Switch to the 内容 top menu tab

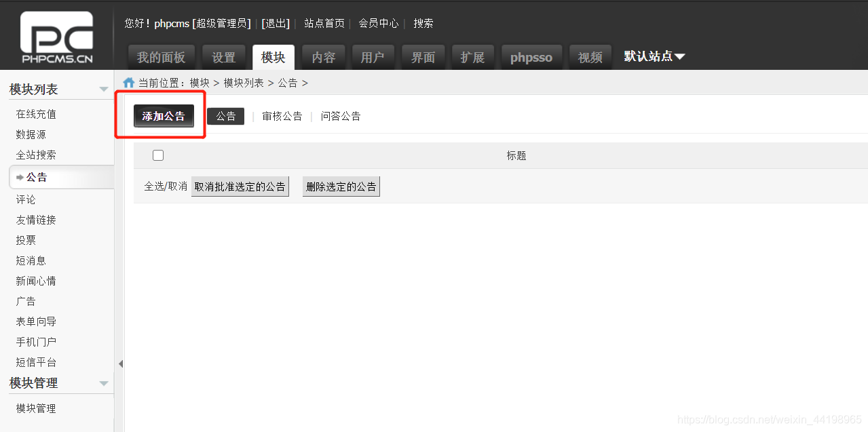click(323, 57)
